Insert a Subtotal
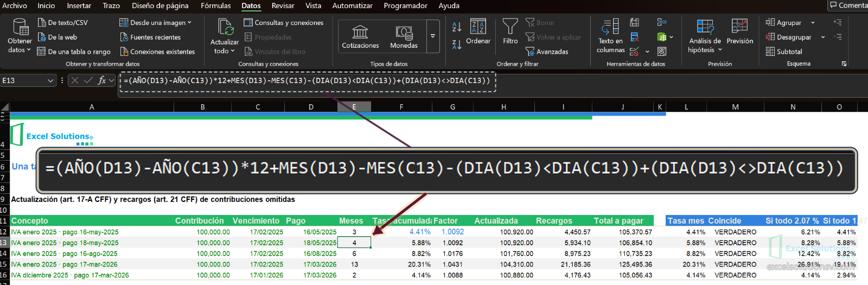The width and height of the screenshot is (868, 285). point(784,52)
